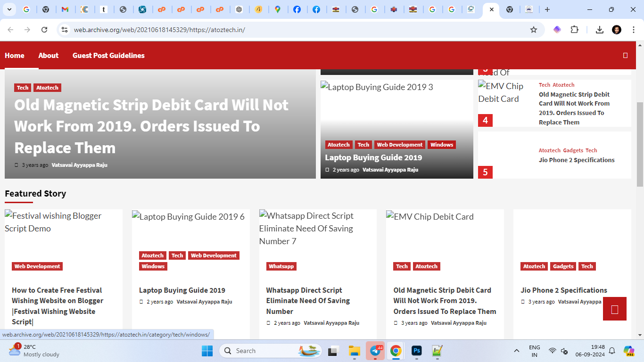
Task: Open Telegram from the taskbar
Action: click(x=376, y=351)
